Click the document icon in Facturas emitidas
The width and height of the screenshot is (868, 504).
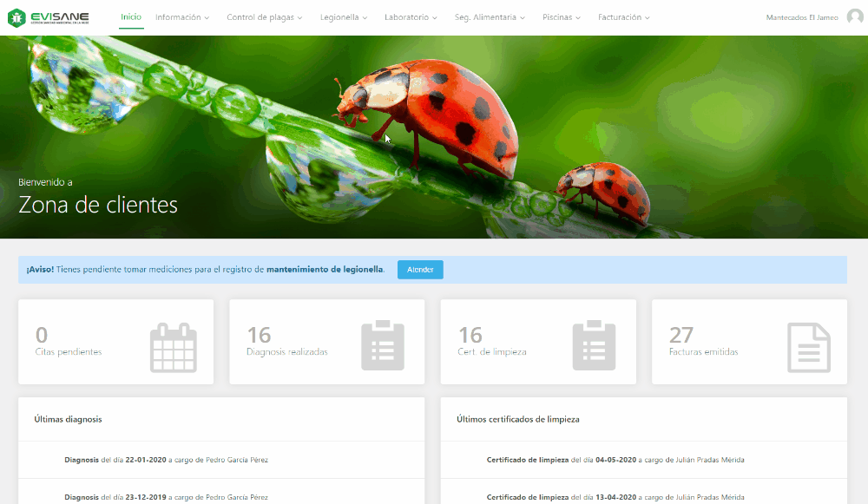click(x=808, y=347)
